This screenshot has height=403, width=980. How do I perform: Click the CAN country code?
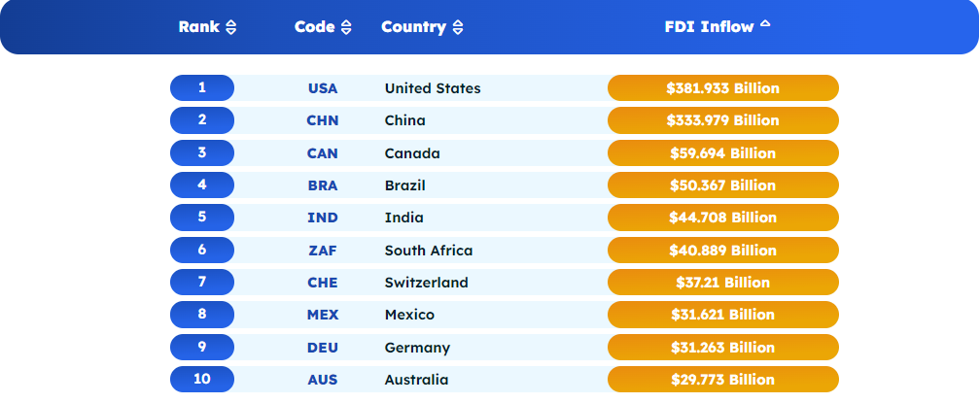point(323,153)
